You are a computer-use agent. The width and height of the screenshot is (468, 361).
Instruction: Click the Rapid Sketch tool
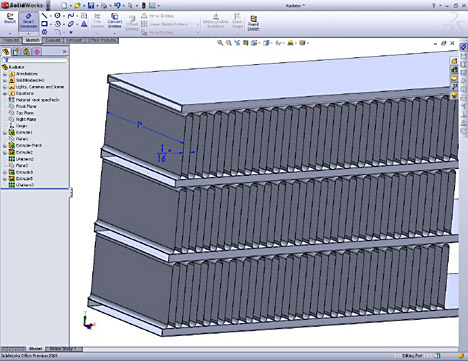click(253, 23)
